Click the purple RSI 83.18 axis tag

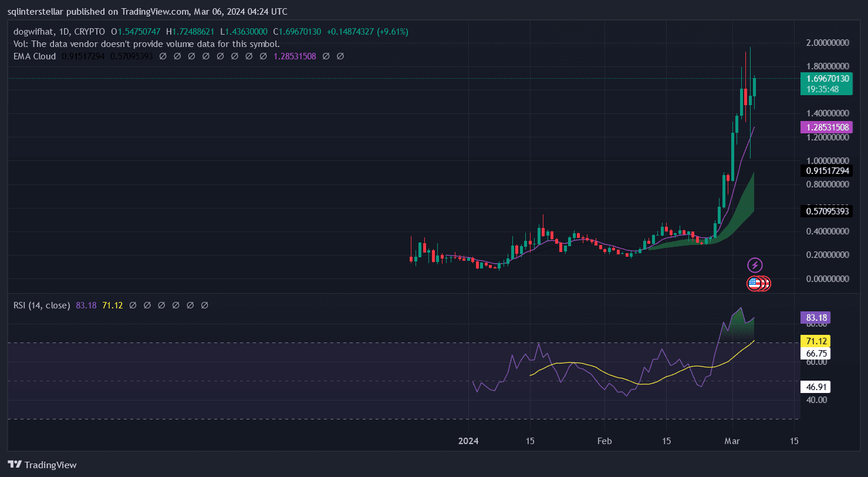(x=815, y=318)
